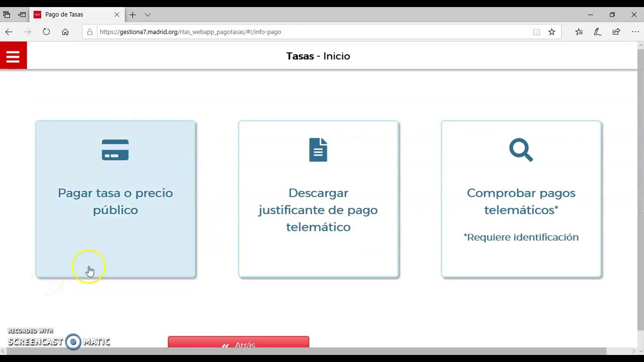Viewport: 644px width, 362px height.
Task: Refresh the page in the browser
Action: (46, 32)
